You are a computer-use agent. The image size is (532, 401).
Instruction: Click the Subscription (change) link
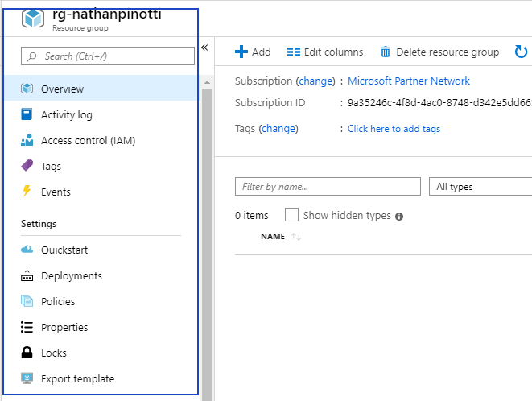315,81
